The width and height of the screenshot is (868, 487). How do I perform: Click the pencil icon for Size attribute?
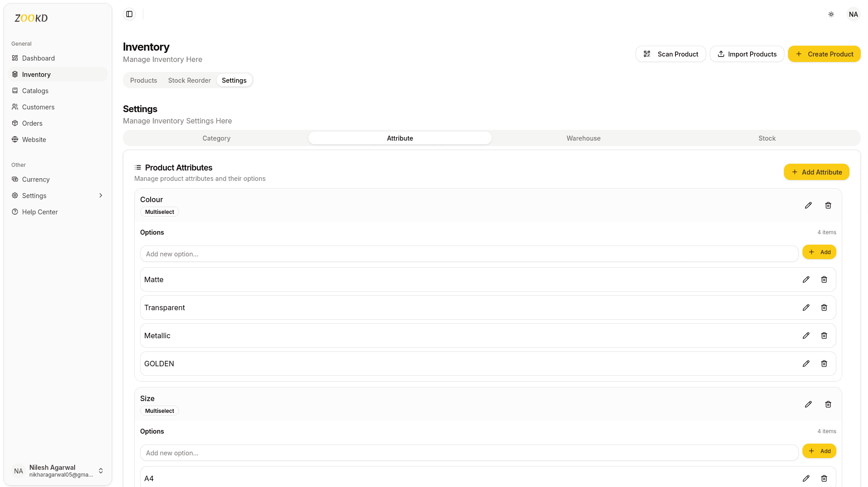tap(808, 404)
